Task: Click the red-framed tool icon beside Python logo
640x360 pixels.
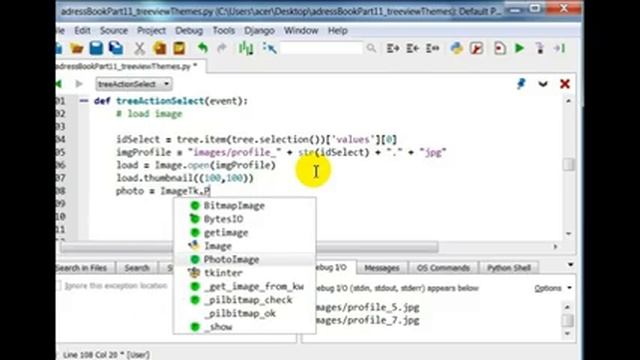Action: coord(476,49)
